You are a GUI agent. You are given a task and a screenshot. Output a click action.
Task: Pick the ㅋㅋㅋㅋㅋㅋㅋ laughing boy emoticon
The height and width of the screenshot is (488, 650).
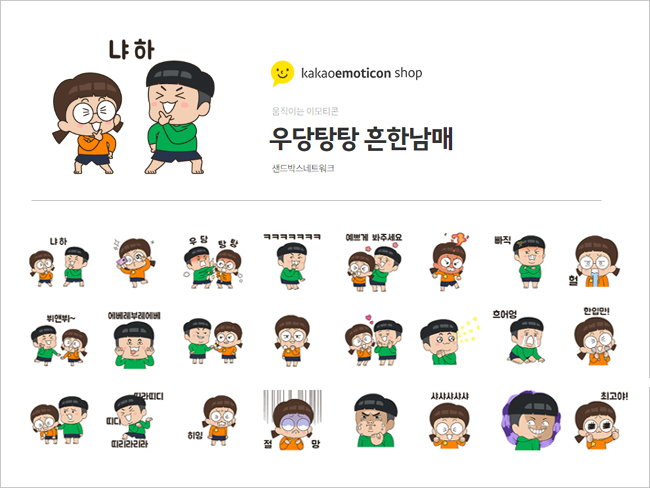point(292,261)
